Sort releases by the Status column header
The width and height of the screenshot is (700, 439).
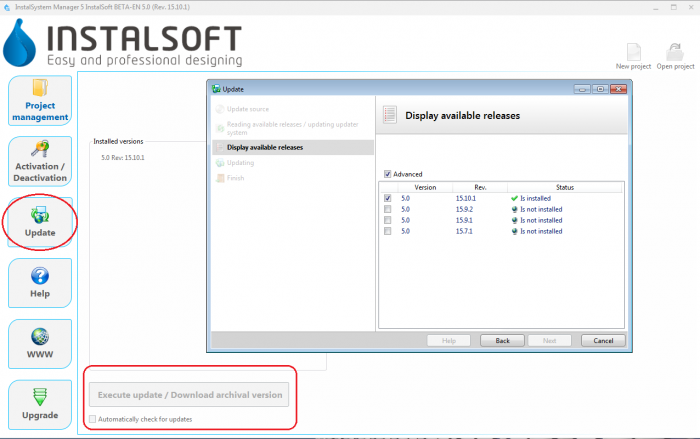pos(564,187)
